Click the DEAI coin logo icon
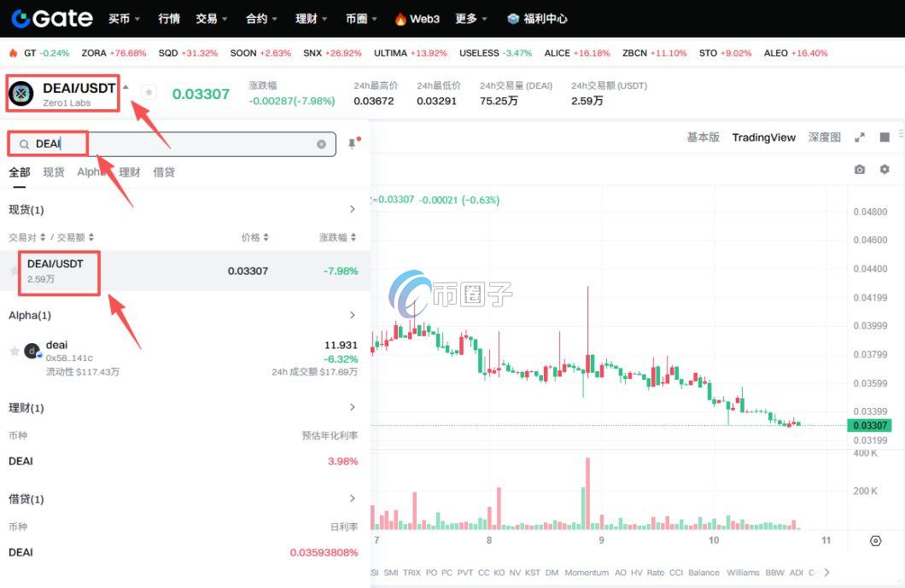Screen dimensions: 905x588 tap(20, 93)
